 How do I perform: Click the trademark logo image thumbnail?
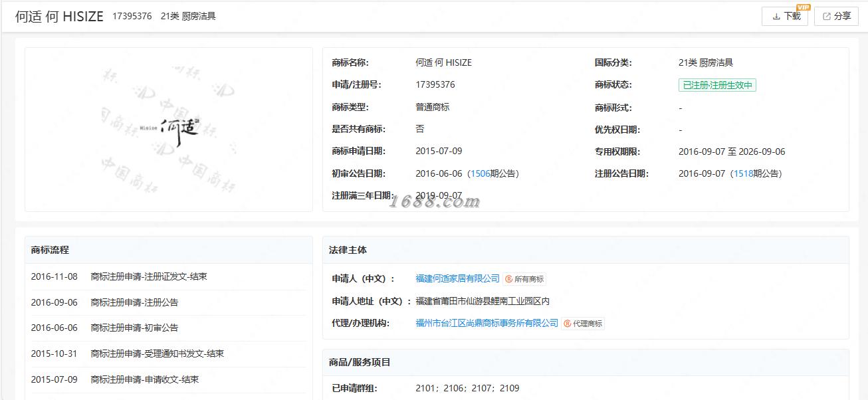tap(169, 129)
